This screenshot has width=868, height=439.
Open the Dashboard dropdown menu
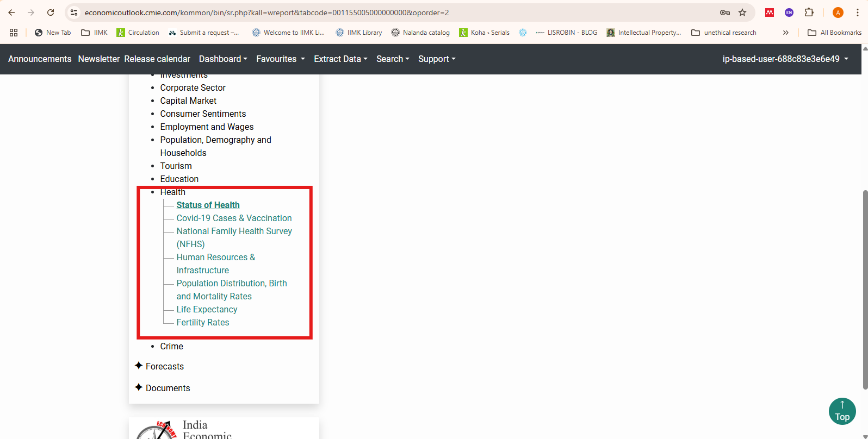tap(223, 59)
